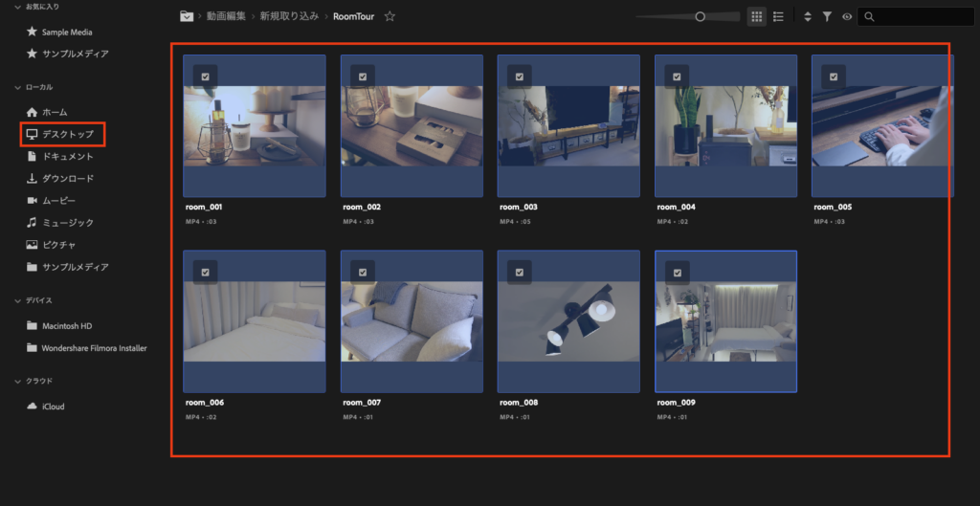Toggle the eye visibility options icon
Viewport: 980px width, 506px height.
tap(847, 17)
